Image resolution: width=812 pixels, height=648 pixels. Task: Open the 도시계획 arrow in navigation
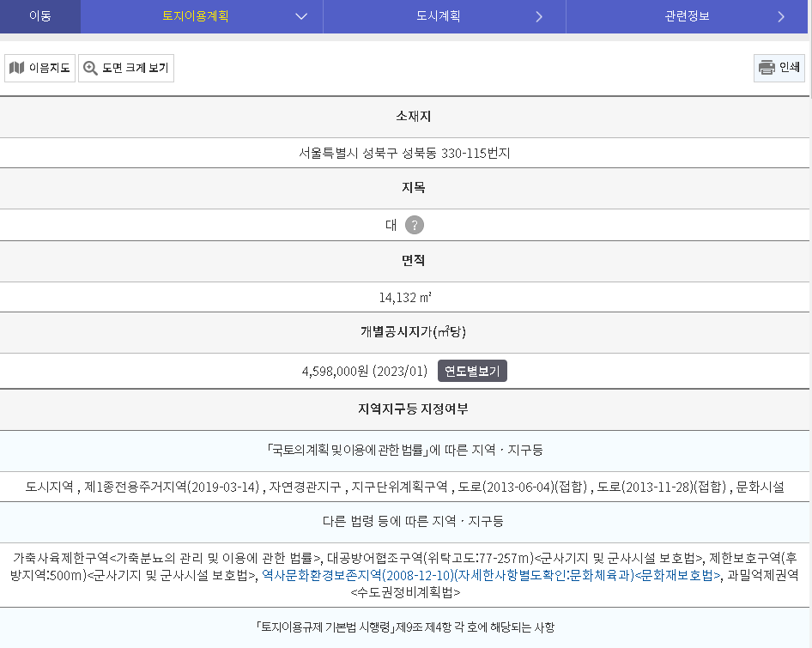tap(539, 15)
